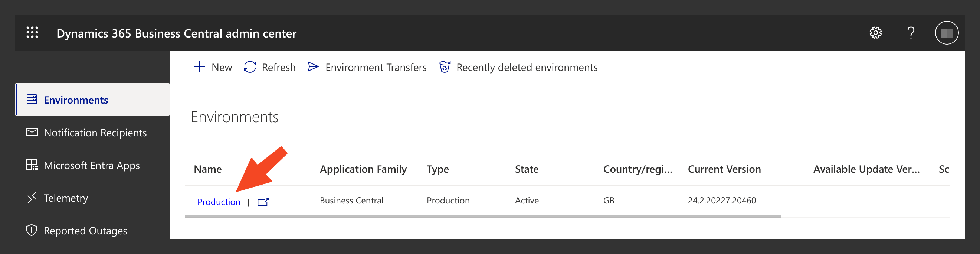This screenshot has height=254, width=980.
Task: Refresh the environments list
Action: (x=269, y=67)
